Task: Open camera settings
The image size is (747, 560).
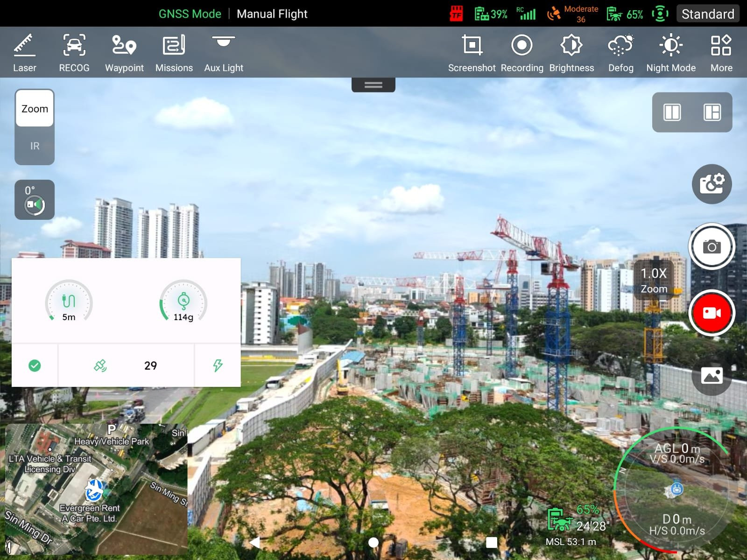Action: (x=712, y=184)
